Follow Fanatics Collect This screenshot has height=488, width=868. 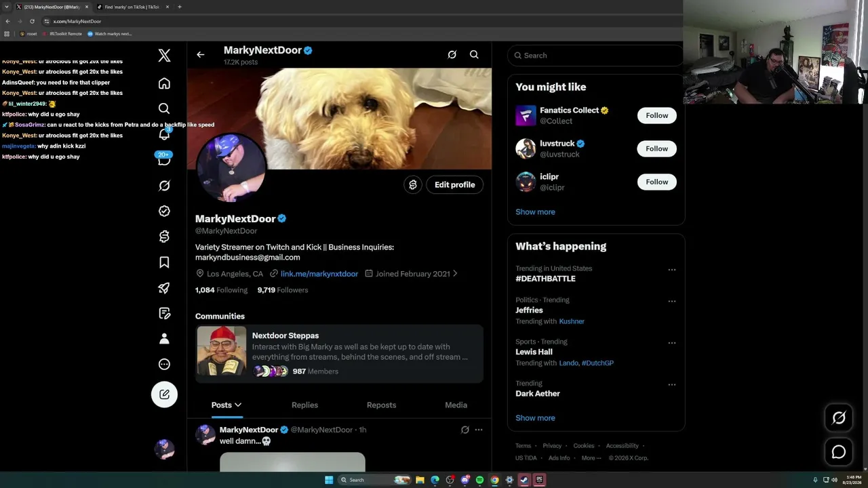pyautogui.click(x=656, y=115)
